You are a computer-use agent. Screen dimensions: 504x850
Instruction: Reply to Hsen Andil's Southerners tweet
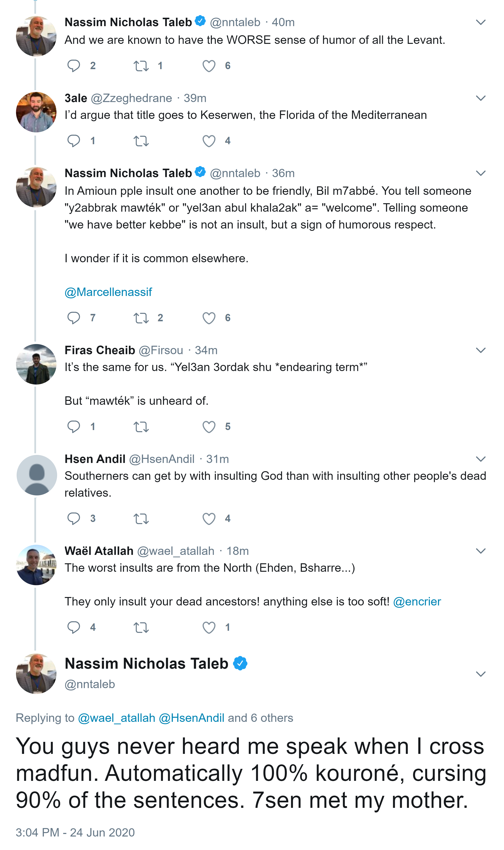tap(73, 518)
